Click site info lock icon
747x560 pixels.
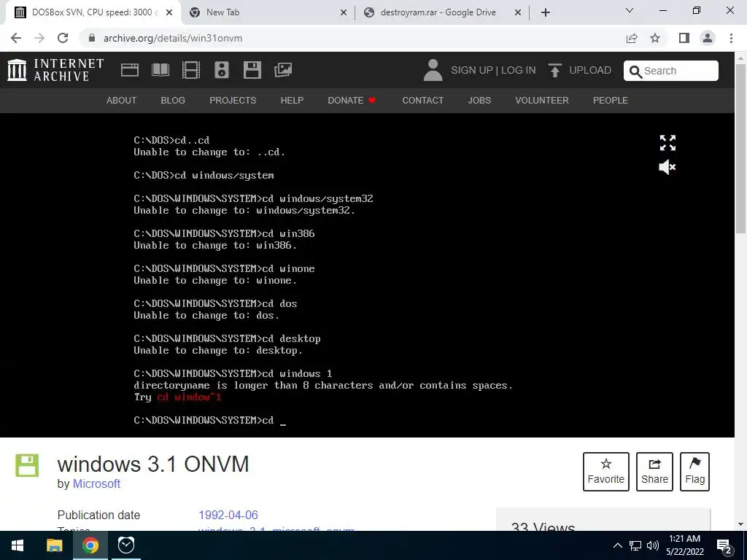pyautogui.click(x=92, y=38)
